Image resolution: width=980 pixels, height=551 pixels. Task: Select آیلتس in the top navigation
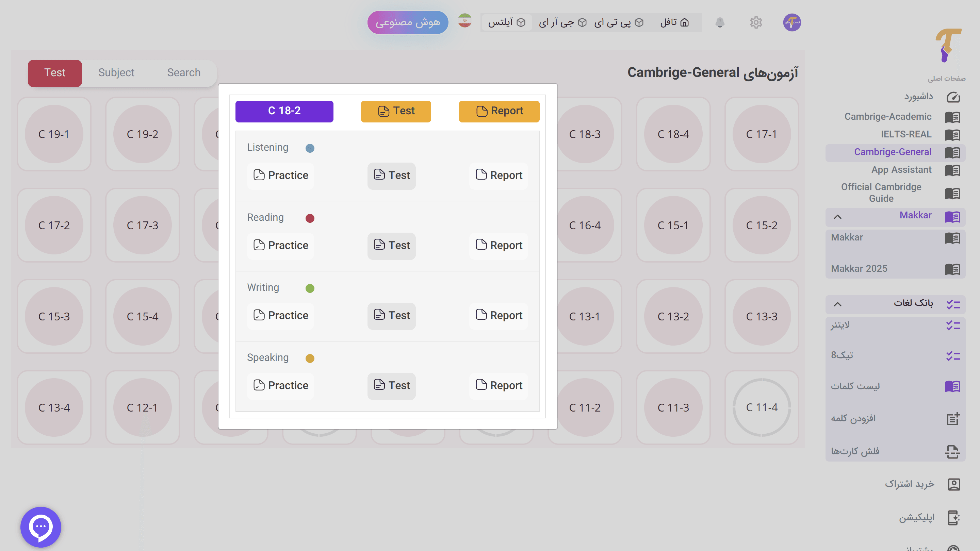click(507, 22)
